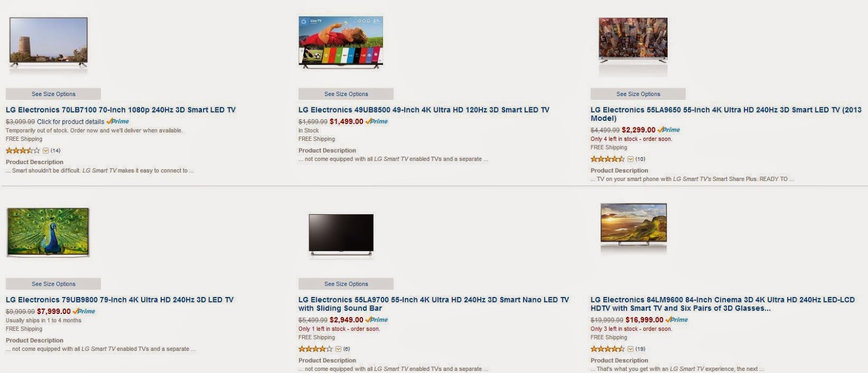Click 'Click for product details' link
Image resolution: width=868 pixels, height=373 pixels.
[71, 121]
